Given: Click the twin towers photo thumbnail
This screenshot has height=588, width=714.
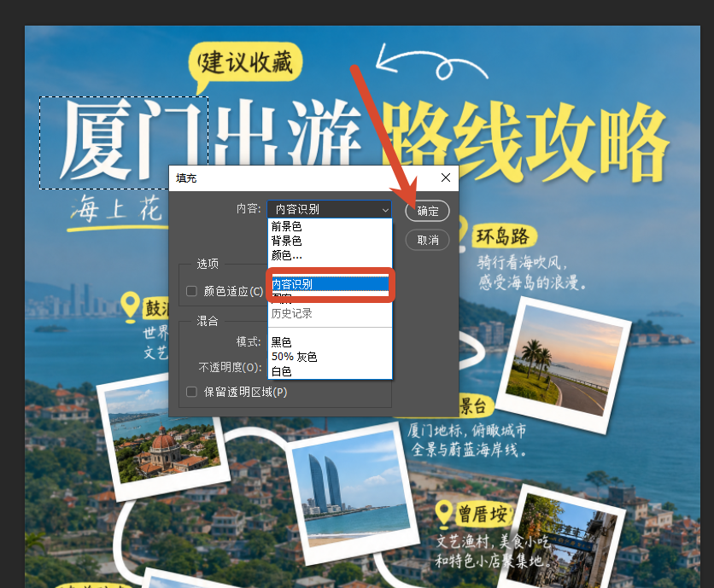Looking at the screenshot, I should [351, 492].
